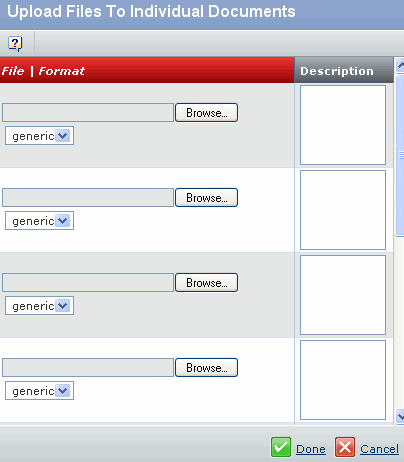Click the green checkmark Done icon
This screenshot has height=462, width=404.
(x=281, y=447)
